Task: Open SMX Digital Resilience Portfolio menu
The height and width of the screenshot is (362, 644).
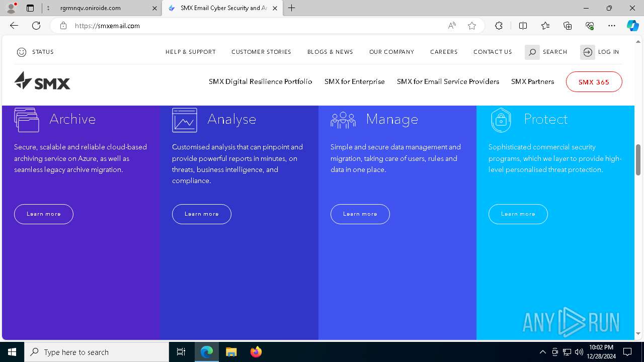Action: click(261, 81)
